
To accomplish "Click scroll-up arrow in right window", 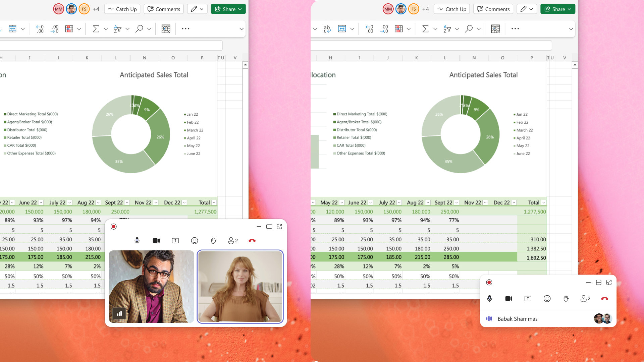I will click(x=575, y=65).
